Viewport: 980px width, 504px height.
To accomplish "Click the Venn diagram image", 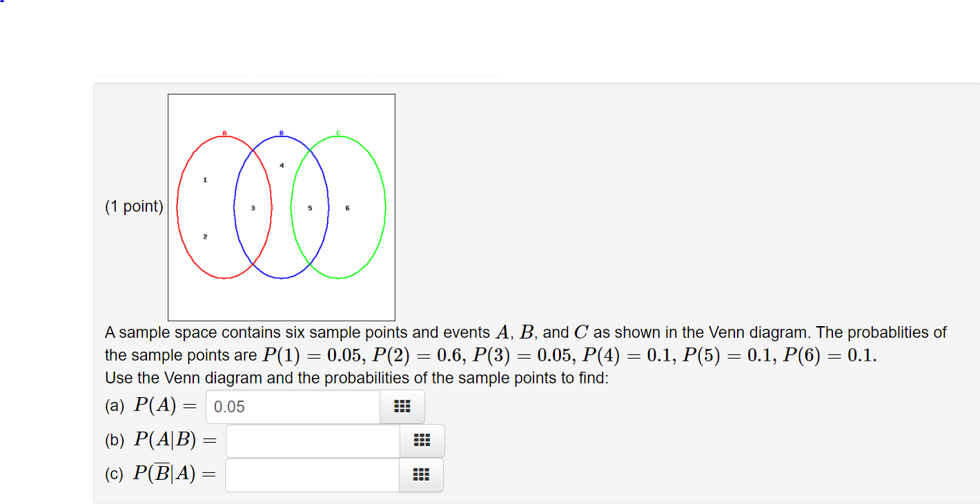I will 281,207.
